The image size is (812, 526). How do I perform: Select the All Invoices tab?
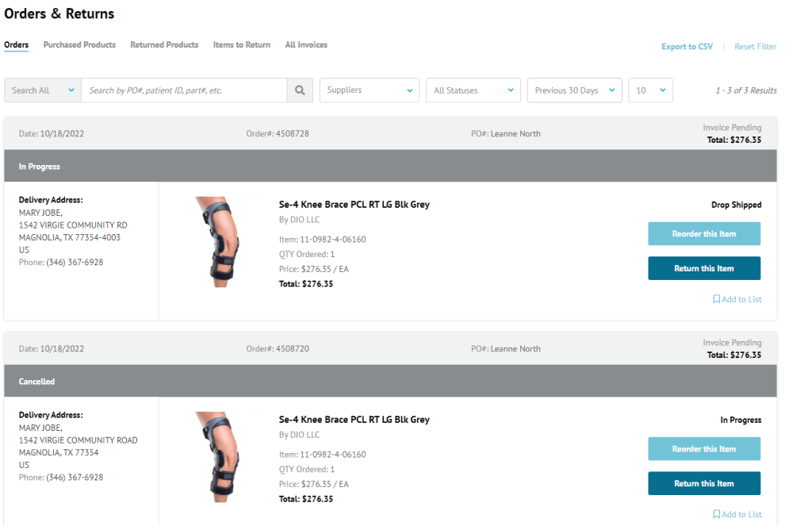(x=306, y=45)
